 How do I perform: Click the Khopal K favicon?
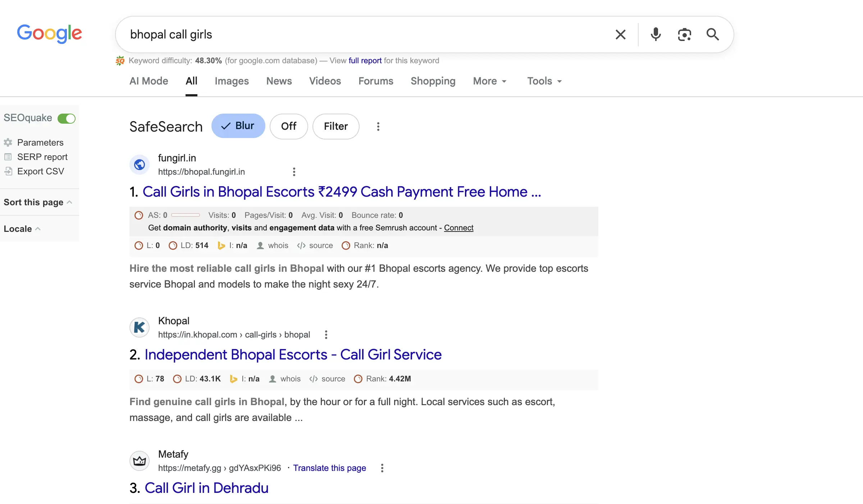click(x=140, y=327)
